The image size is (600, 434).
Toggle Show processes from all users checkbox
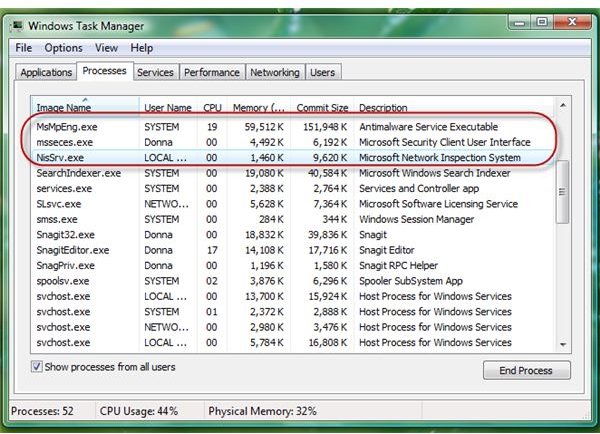tap(37, 367)
